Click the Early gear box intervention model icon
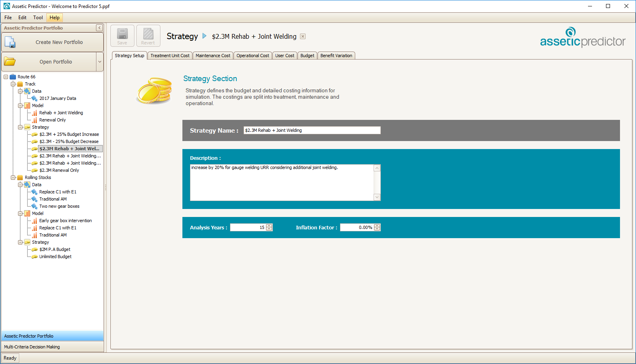The height and width of the screenshot is (364, 636). [x=34, y=221]
